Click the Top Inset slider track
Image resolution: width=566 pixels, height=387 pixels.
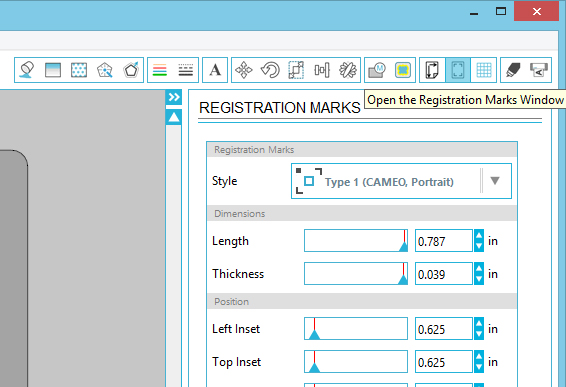pyautogui.click(x=356, y=361)
